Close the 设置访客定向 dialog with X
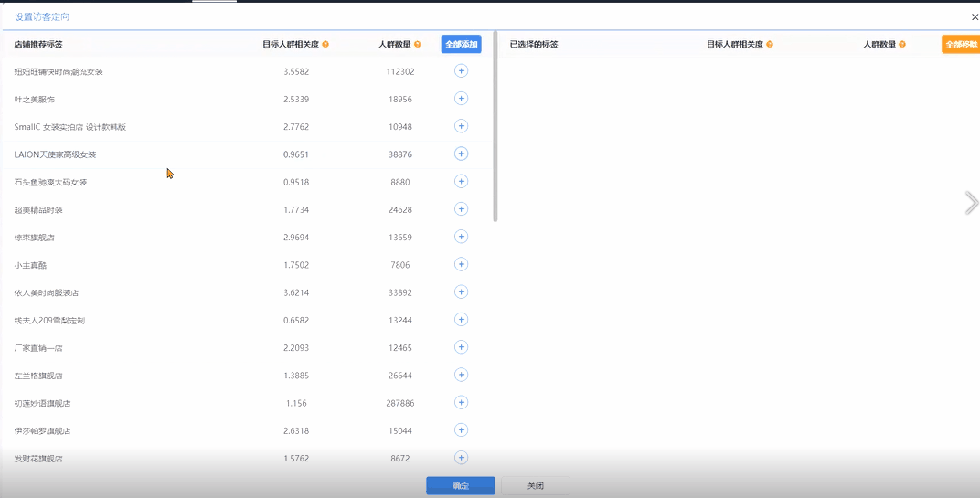This screenshot has height=498, width=980. pyautogui.click(x=975, y=16)
